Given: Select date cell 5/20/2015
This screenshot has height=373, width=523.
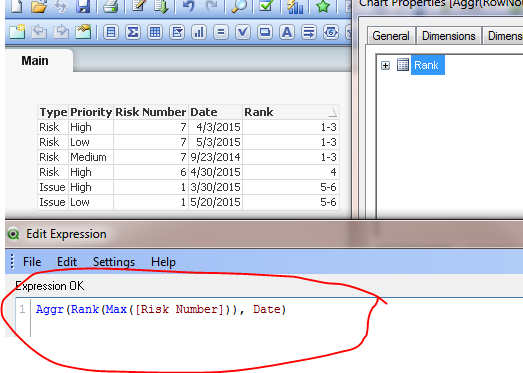Looking at the screenshot, I should [x=215, y=202].
